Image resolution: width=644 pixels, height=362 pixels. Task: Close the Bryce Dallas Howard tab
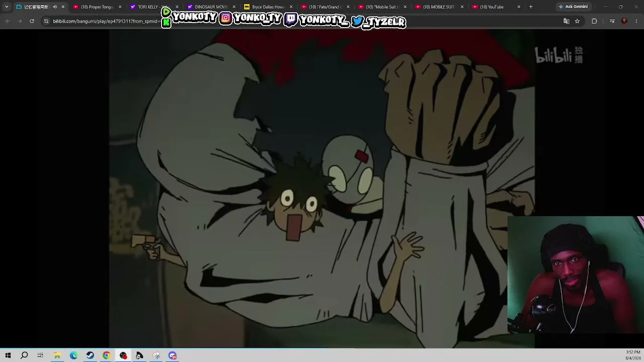point(291,7)
